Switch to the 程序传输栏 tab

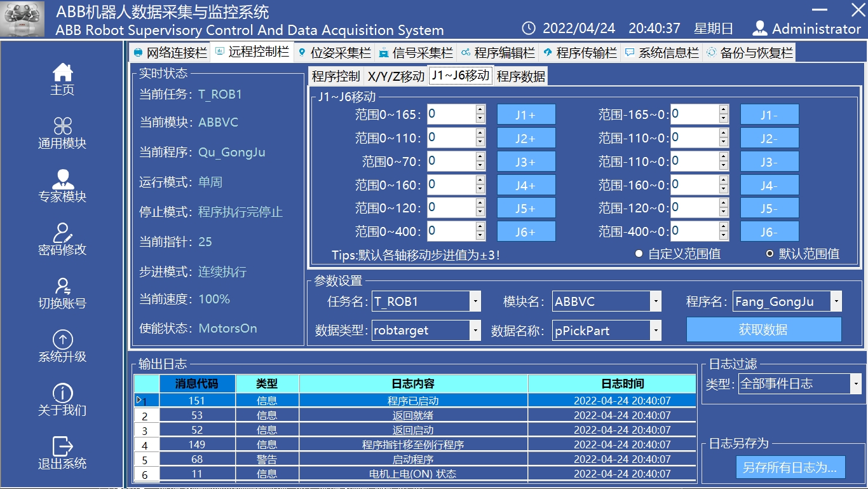point(580,53)
